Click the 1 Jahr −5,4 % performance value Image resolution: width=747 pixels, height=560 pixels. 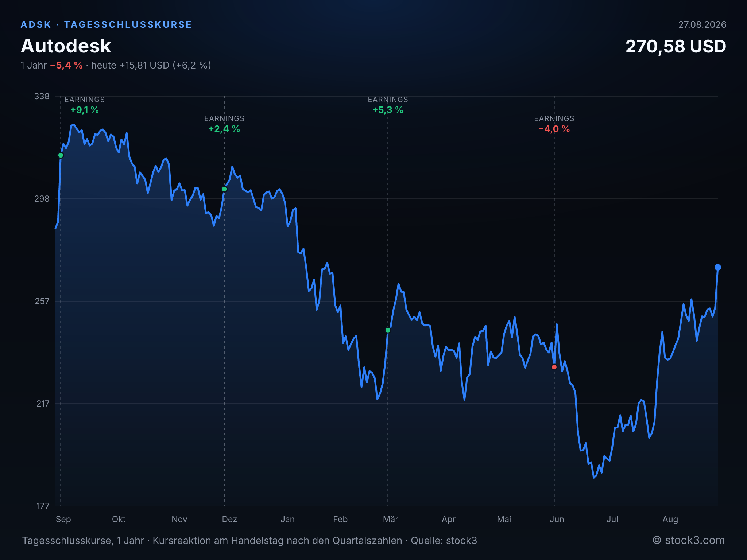tap(51, 65)
